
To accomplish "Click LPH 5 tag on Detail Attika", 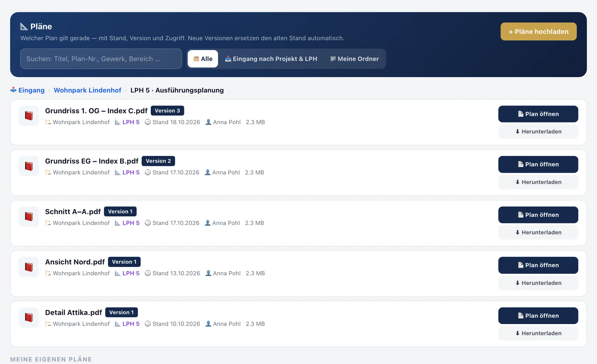I will (x=127, y=324).
